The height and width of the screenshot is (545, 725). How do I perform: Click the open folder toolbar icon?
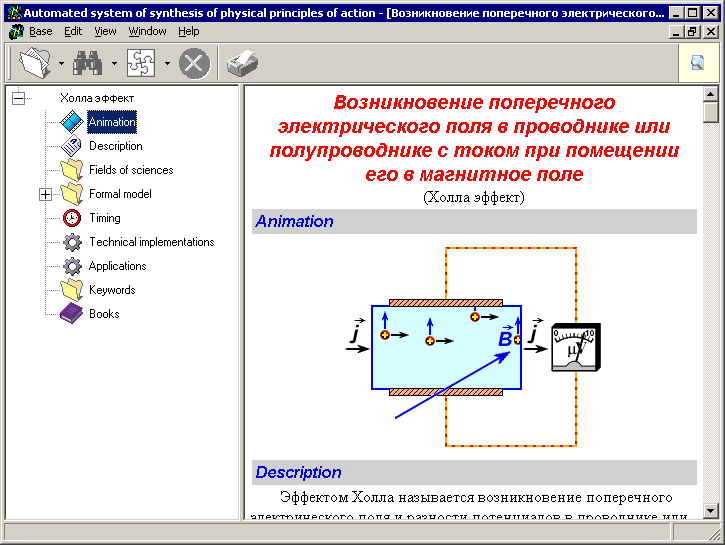coord(36,64)
